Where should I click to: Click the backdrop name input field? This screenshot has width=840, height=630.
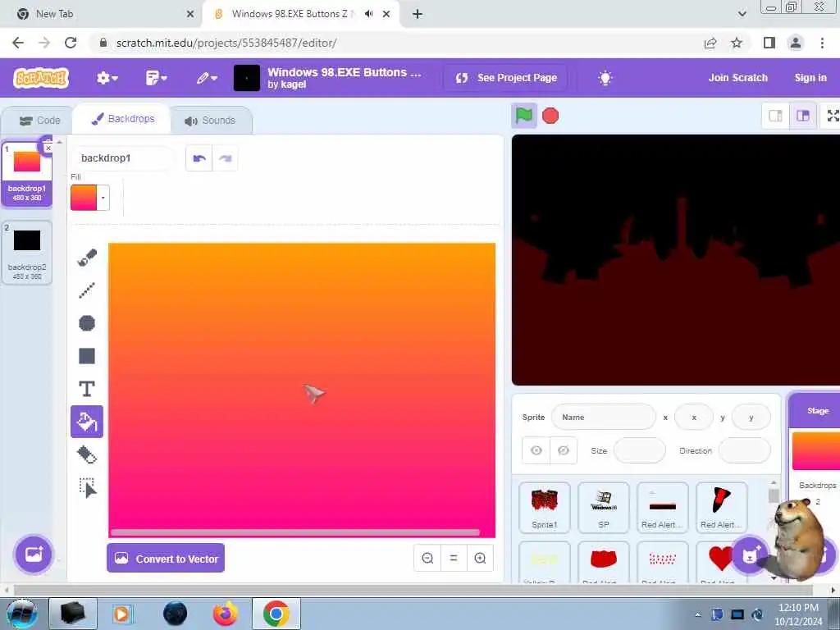[123, 158]
